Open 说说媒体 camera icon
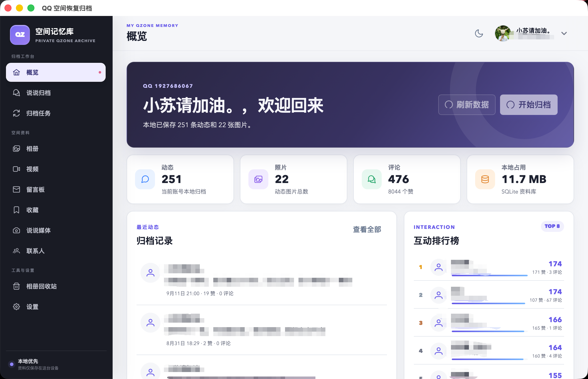588x379 pixels. (16, 230)
